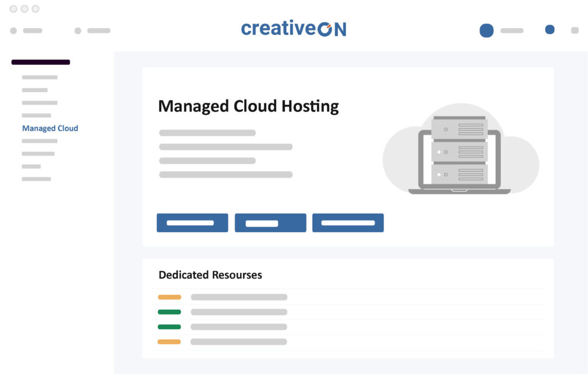588x374 pixels.
Task: Toggle the orange badge on the first resource row
Action: pyautogui.click(x=169, y=297)
